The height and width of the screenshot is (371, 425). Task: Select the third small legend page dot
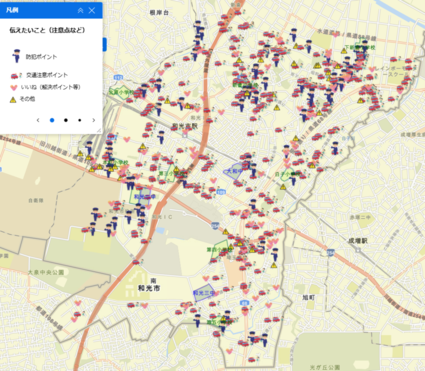(x=79, y=120)
